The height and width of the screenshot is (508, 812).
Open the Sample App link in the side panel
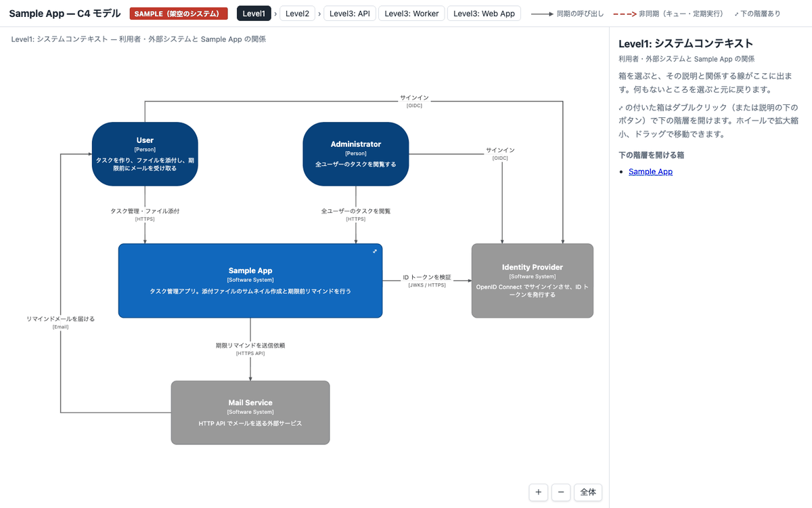point(650,171)
